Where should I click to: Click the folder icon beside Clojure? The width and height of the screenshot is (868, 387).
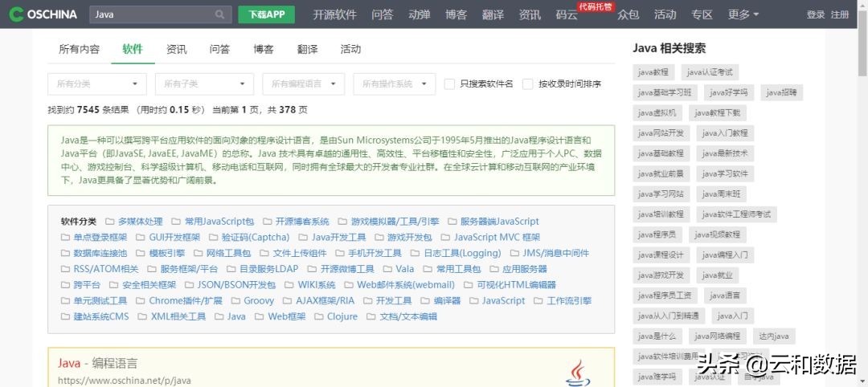tap(318, 317)
